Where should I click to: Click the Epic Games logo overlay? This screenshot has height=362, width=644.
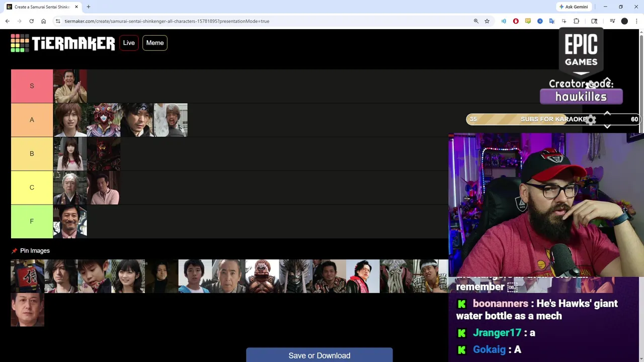pos(581,53)
